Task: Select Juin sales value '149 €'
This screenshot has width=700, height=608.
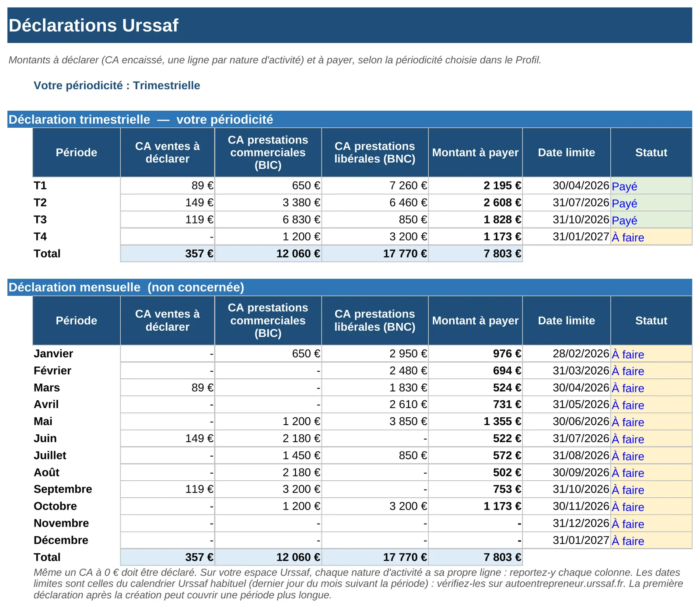Action: [x=168, y=439]
